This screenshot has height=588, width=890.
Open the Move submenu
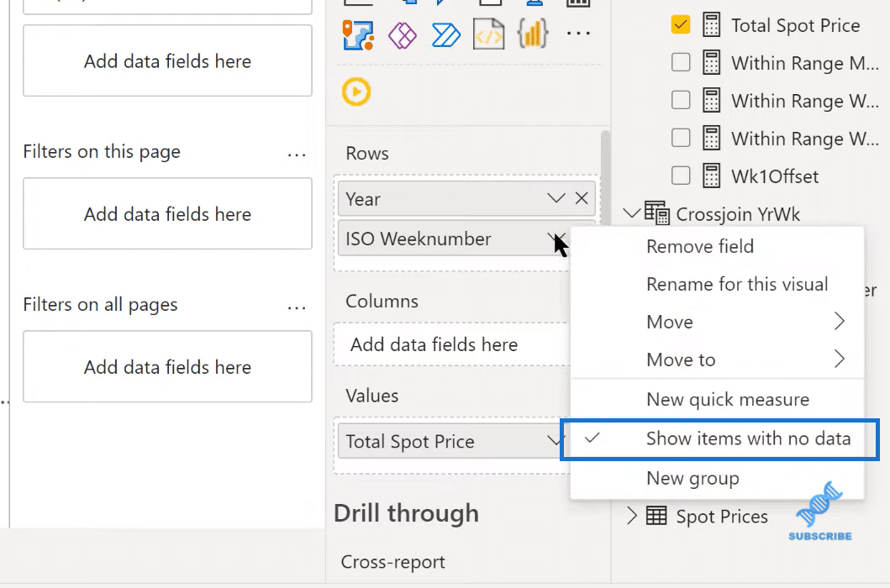718,322
